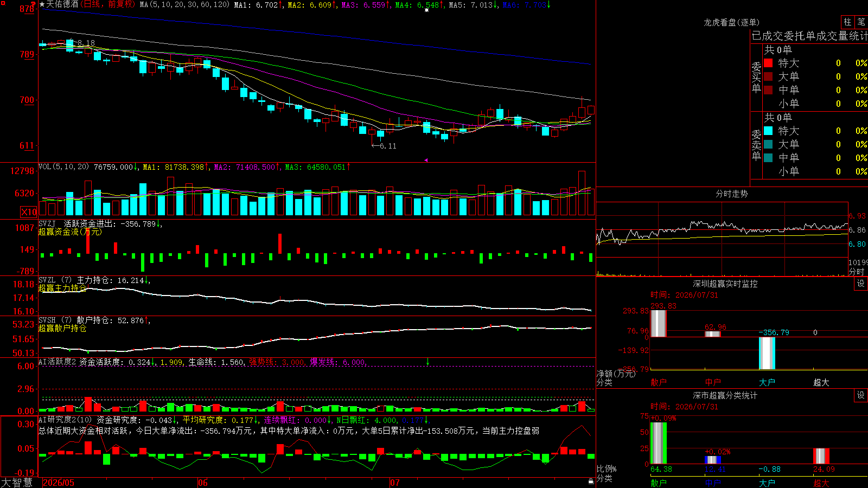
Task: Click the (日线, 前复权) period label
Action: click(x=108, y=4)
